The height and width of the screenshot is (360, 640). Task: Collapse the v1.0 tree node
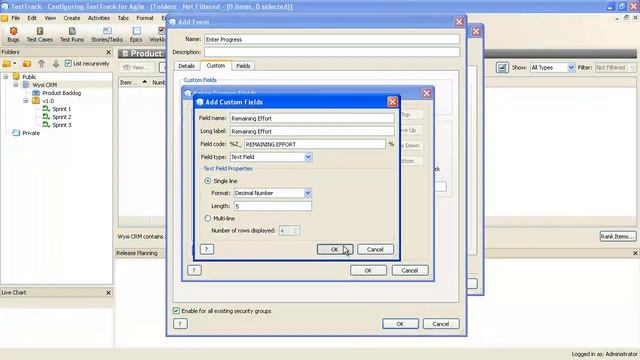coord(26,101)
